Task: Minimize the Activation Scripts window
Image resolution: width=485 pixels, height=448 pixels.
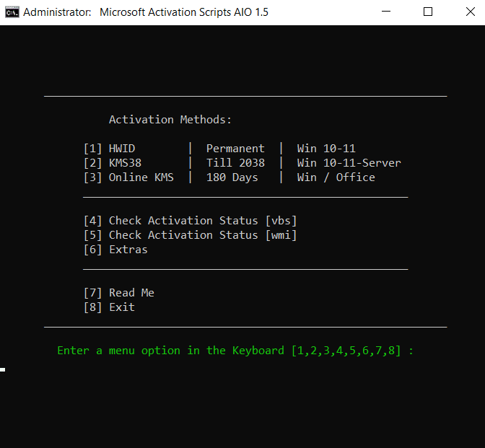Action: (x=395, y=12)
